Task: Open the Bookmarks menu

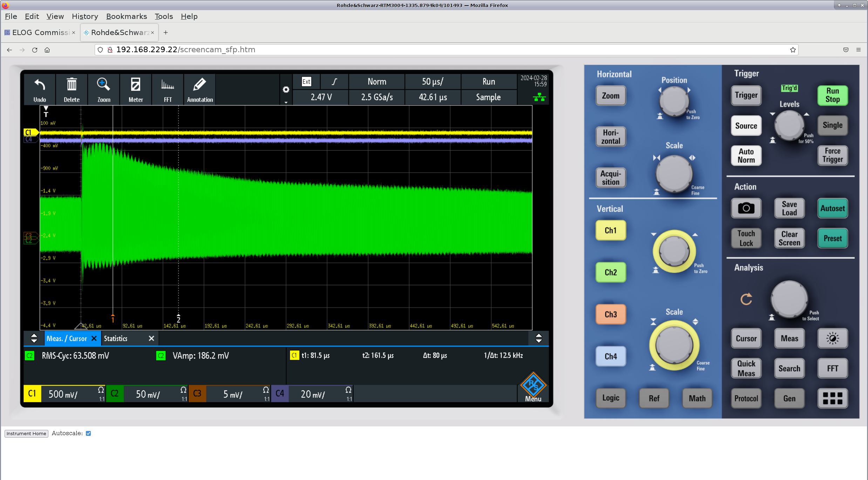Action: 126,16
